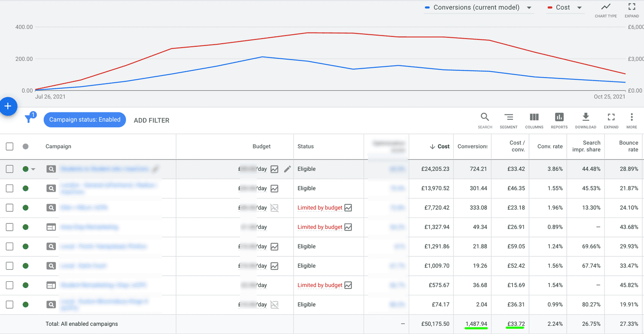Click the Download icon
Image resolution: width=644 pixels, height=334 pixels.
coord(586,117)
